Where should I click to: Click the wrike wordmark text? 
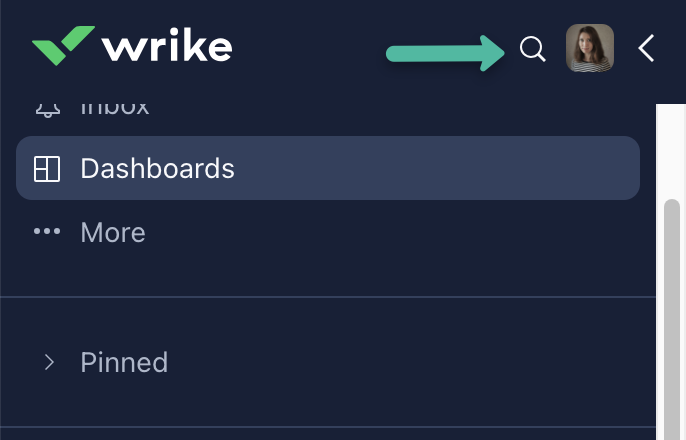coord(167,46)
